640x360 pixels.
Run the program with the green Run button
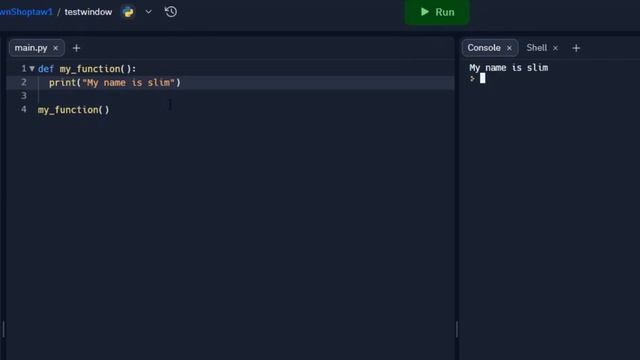coord(437,12)
